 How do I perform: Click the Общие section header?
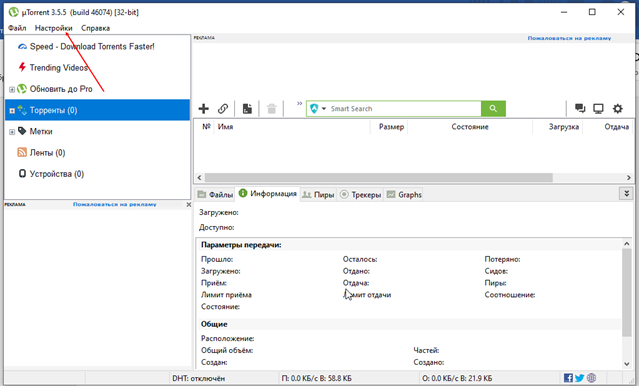pyautogui.click(x=214, y=324)
